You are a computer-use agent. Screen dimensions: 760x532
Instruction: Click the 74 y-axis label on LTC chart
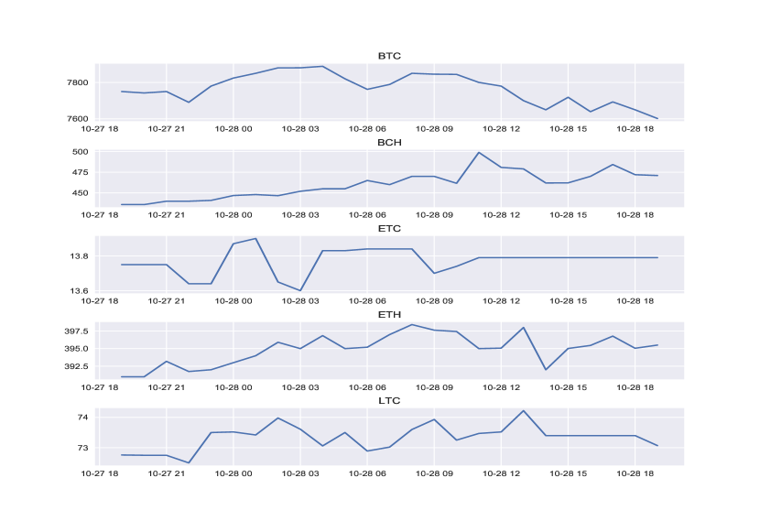83,418
